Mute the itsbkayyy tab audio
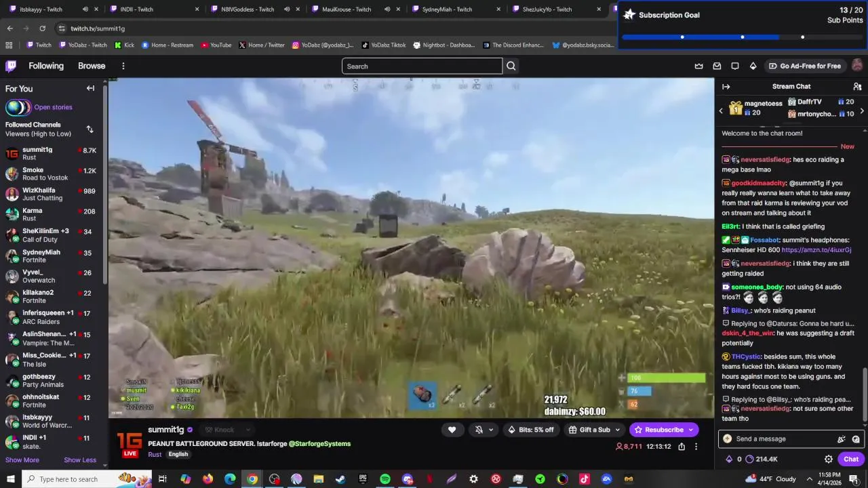 click(x=85, y=9)
